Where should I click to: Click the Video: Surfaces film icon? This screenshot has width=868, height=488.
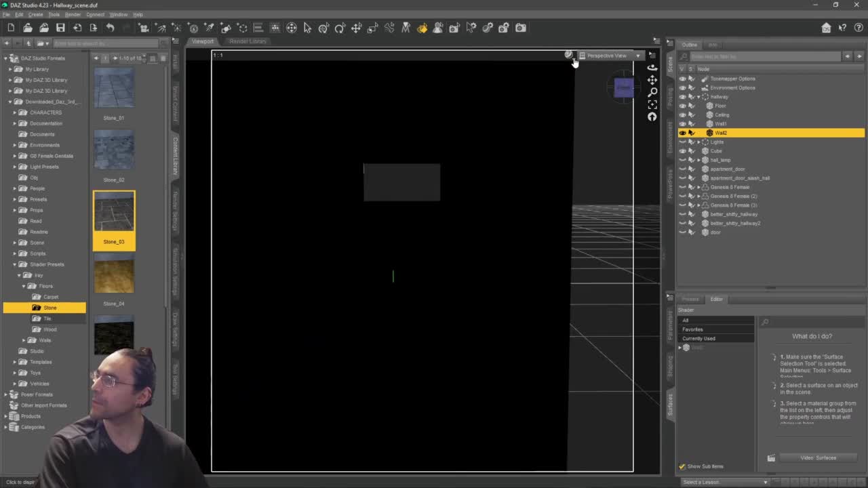click(x=771, y=458)
